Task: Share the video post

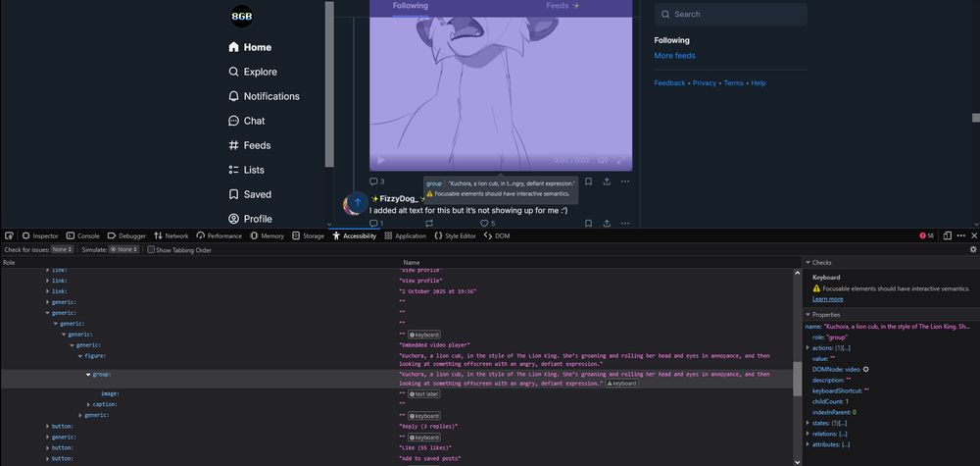Action: pyautogui.click(x=607, y=181)
